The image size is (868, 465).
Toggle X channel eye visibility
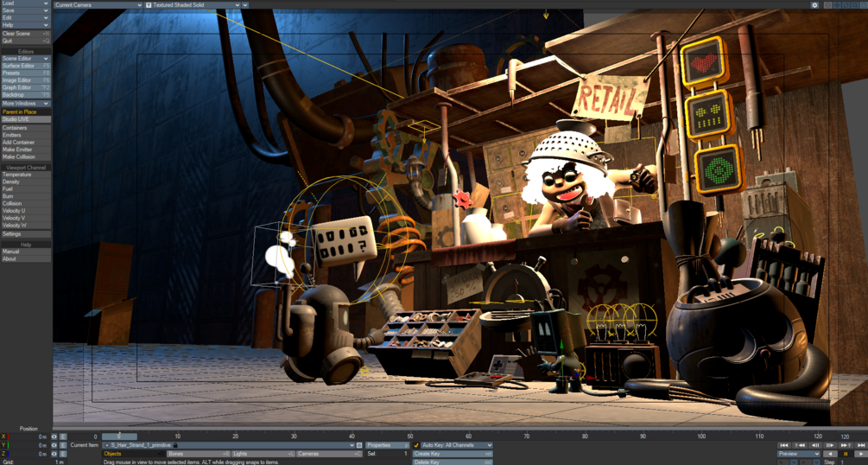(54, 436)
